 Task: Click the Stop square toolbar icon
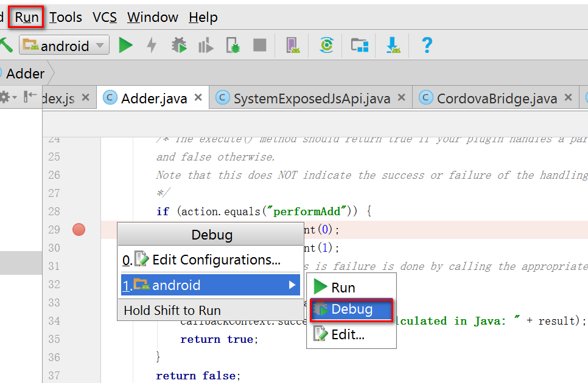point(259,46)
